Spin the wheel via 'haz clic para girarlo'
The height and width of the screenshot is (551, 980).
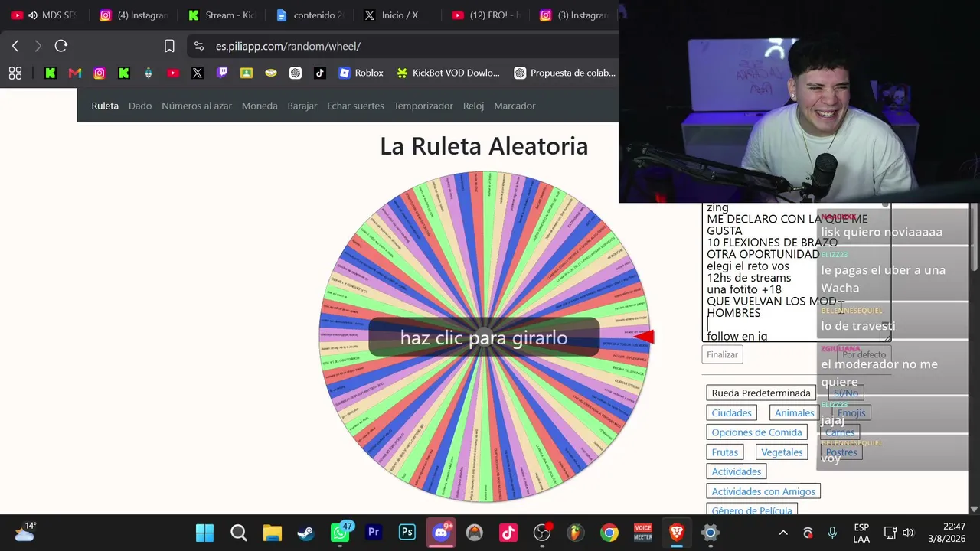[484, 337]
